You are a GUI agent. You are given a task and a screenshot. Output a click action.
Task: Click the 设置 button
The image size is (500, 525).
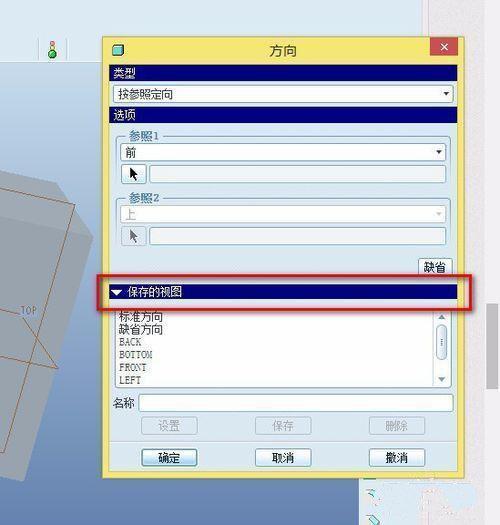169,426
